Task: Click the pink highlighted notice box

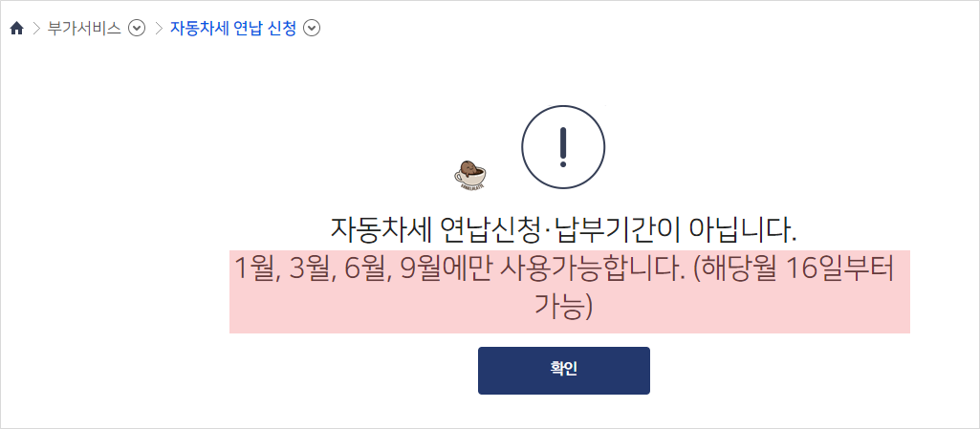Action: tap(570, 291)
